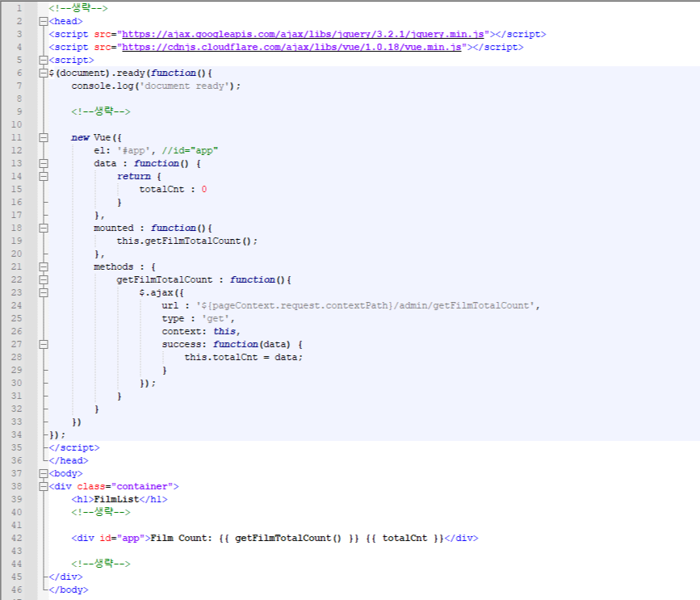
Task: Click the totalCnt : 0 value
Action: point(173,189)
